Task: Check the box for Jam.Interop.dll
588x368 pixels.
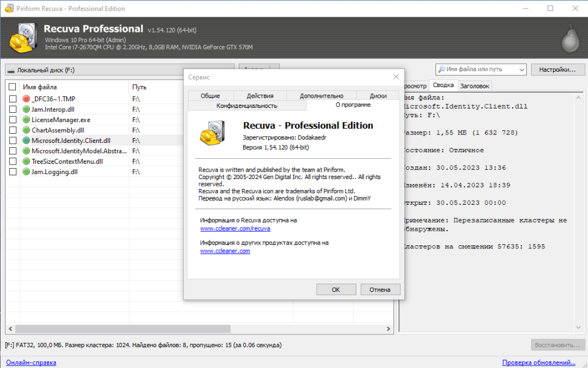Action: (13, 109)
